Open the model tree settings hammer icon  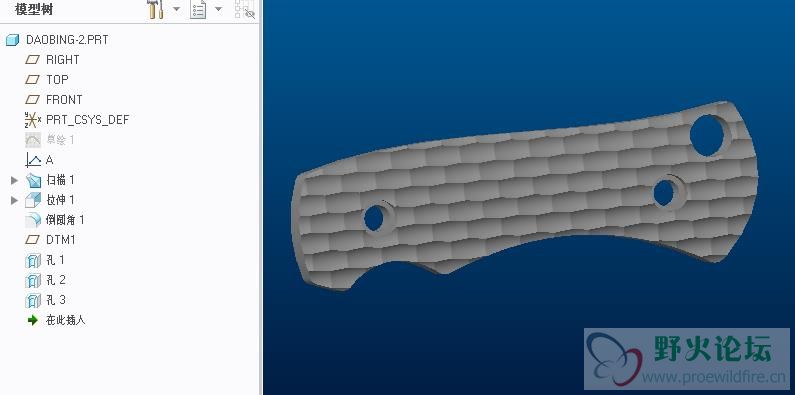(x=155, y=9)
